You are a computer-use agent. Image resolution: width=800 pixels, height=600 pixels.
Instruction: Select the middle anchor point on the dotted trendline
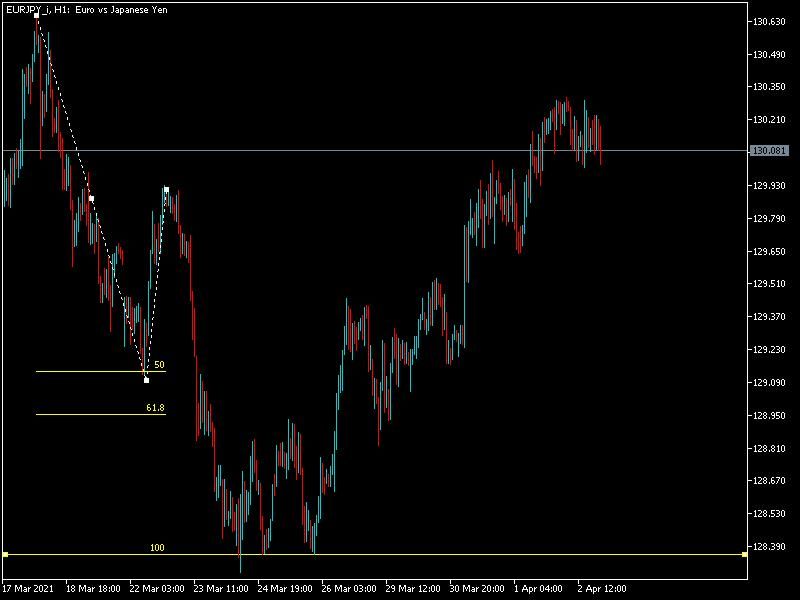coord(91,198)
